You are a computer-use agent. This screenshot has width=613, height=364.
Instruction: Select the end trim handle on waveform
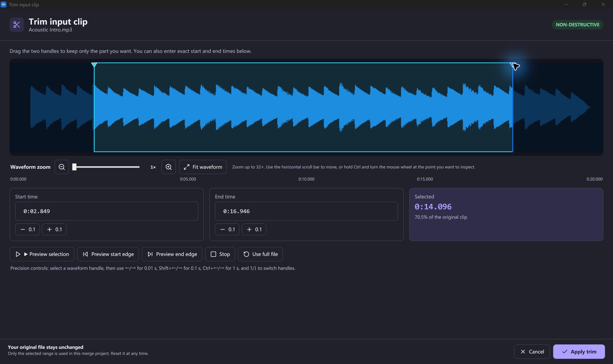[x=512, y=65]
